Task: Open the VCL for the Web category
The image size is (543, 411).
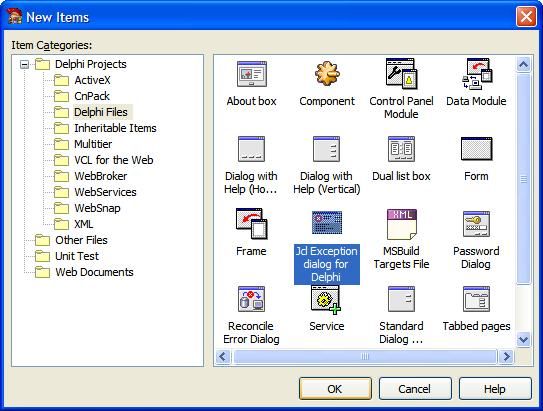Action: tap(114, 160)
